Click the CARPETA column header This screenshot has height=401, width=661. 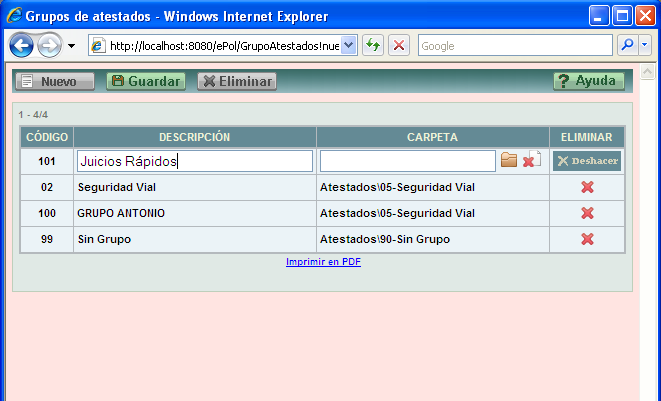[433, 137]
